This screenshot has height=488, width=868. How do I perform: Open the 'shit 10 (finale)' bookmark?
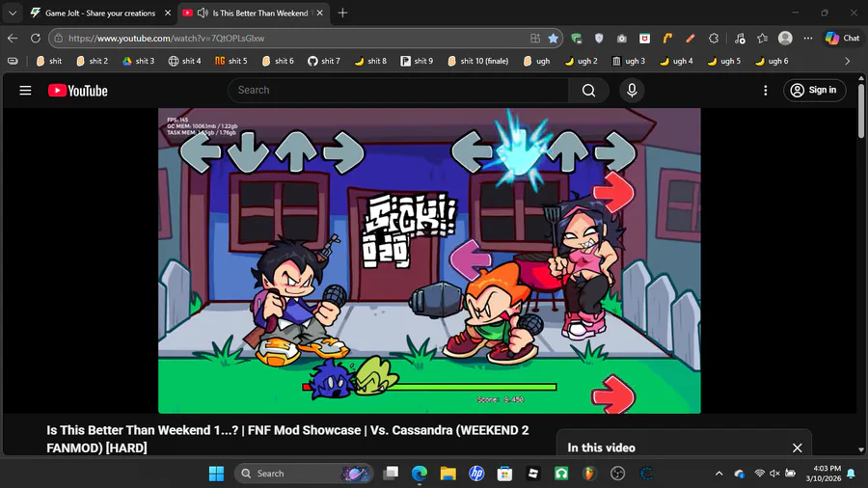click(x=477, y=61)
